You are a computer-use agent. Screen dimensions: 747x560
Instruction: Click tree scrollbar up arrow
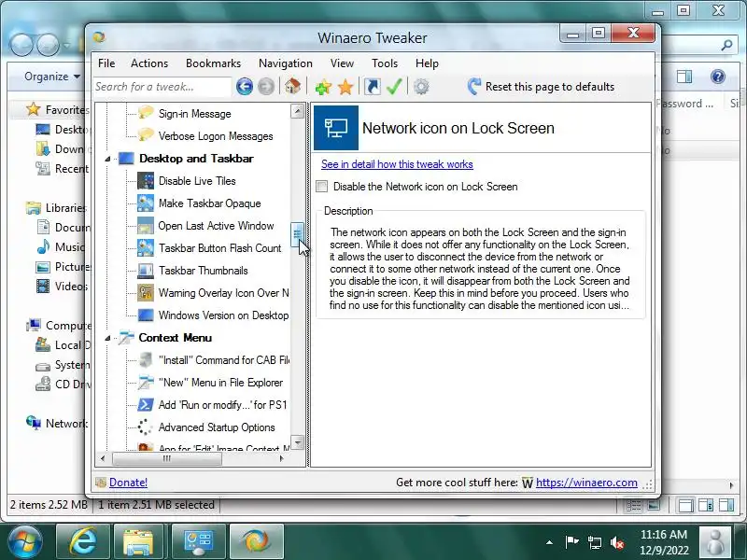point(297,111)
